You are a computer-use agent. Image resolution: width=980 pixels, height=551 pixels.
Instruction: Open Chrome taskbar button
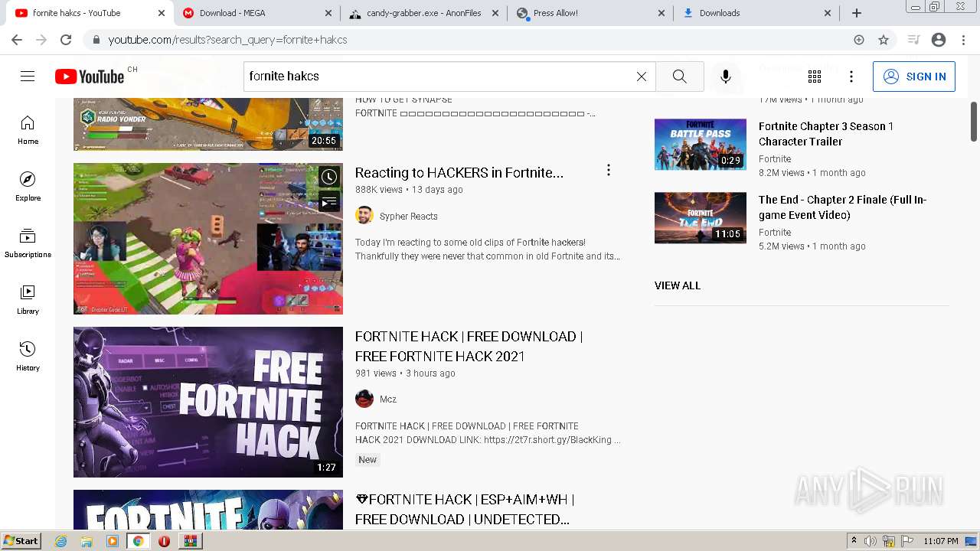click(139, 541)
